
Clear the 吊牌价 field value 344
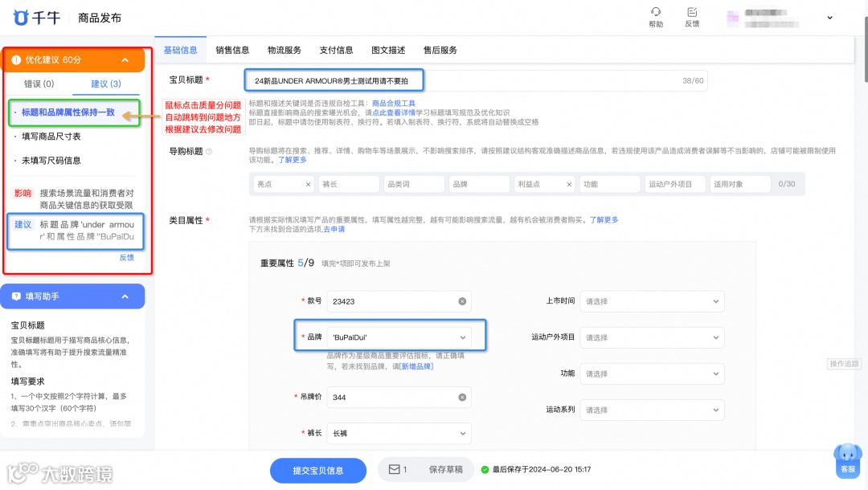tap(461, 397)
